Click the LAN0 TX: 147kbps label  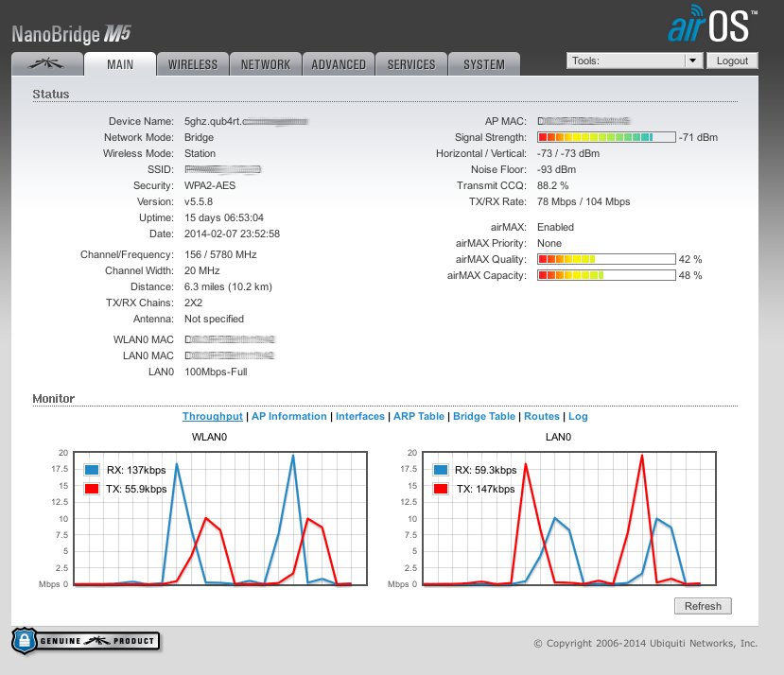click(x=485, y=489)
